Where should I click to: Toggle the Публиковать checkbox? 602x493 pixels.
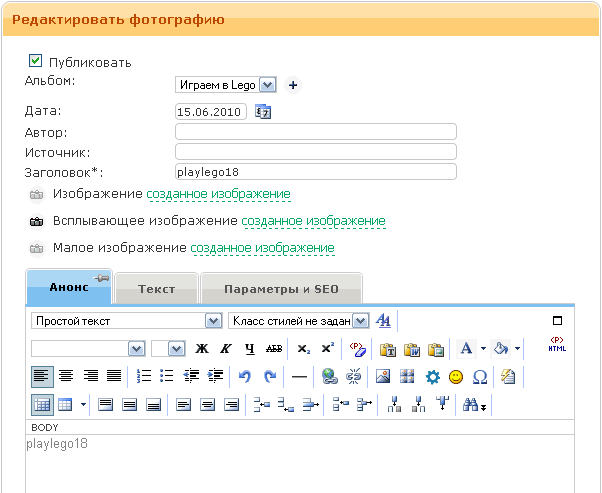click(x=36, y=62)
